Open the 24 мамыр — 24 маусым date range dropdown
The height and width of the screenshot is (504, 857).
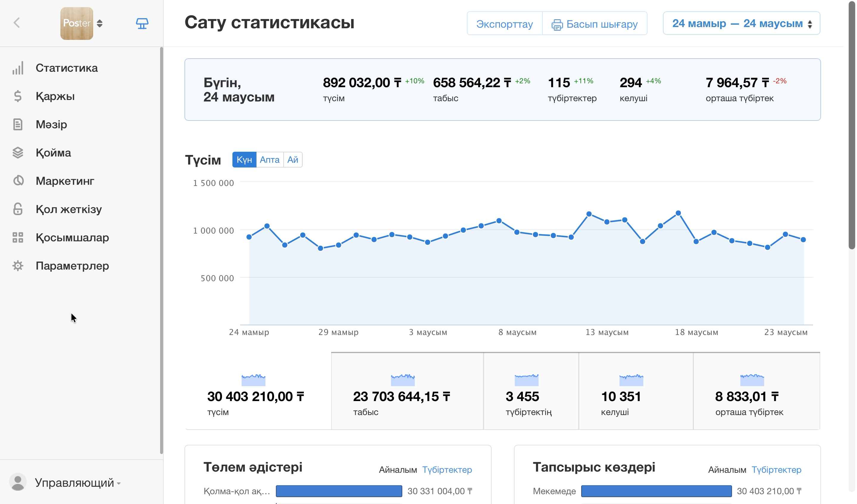tap(742, 24)
